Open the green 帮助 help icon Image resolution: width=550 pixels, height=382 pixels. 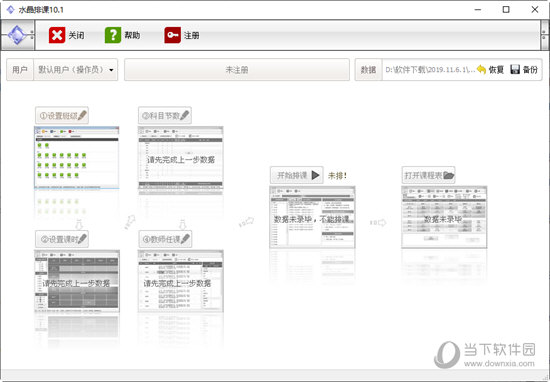(113, 35)
